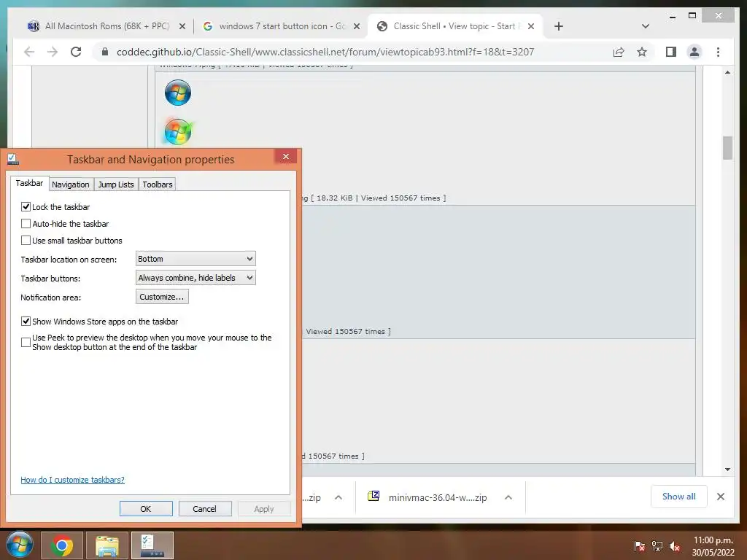The width and height of the screenshot is (747, 560).
Task: Open the tab search chevron
Action: pyautogui.click(x=646, y=26)
